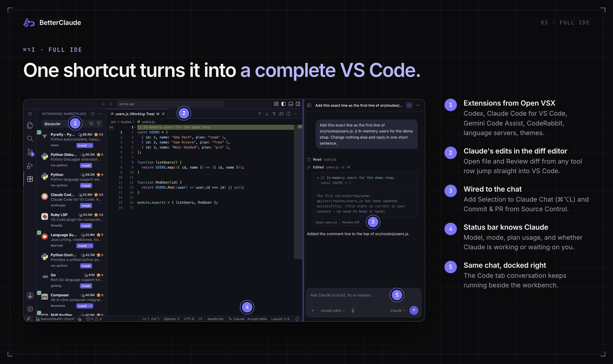613x364 pixels.
Task: Expand the collapsed lines ellipsis in the diff gutter
Action: point(111,127)
